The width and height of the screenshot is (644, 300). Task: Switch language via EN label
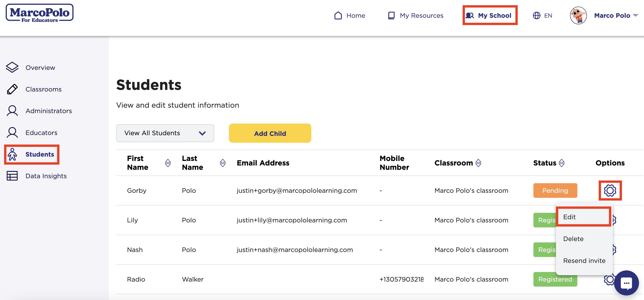point(548,15)
